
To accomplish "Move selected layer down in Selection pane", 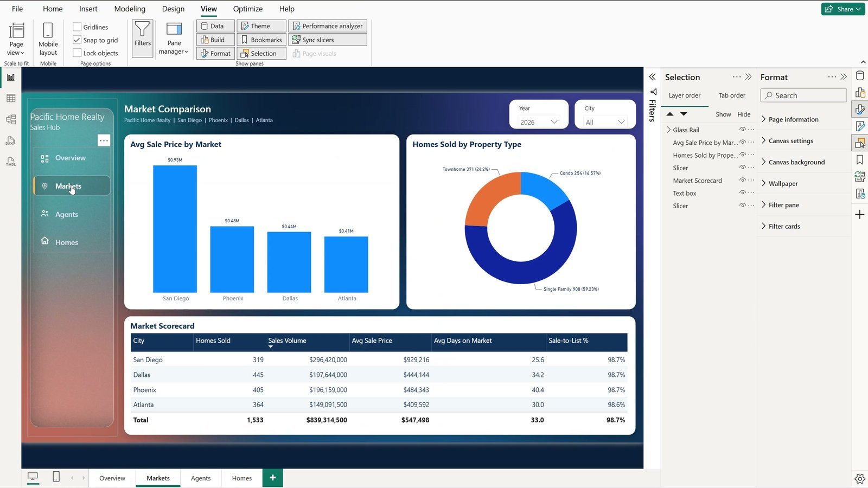I will click(684, 114).
